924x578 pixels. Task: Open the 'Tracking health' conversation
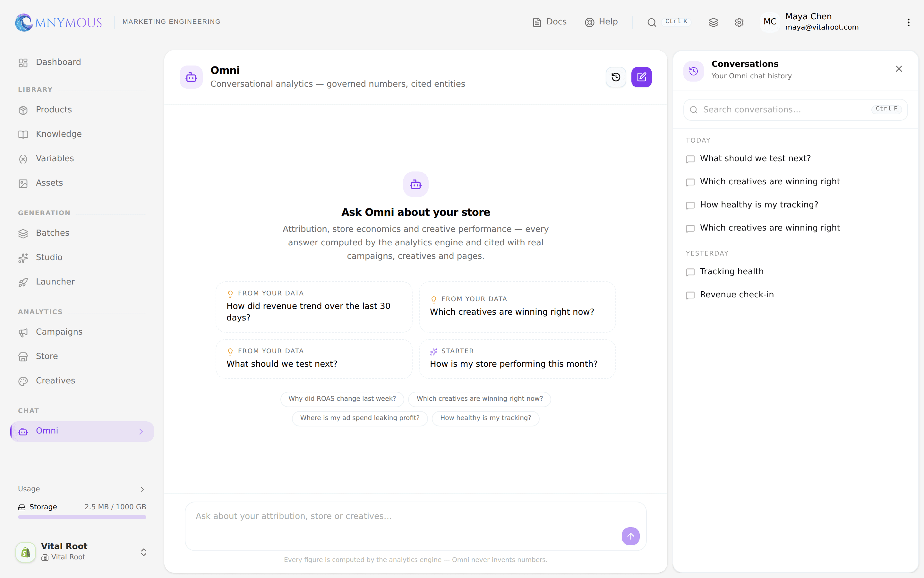pyautogui.click(x=795, y=272)
